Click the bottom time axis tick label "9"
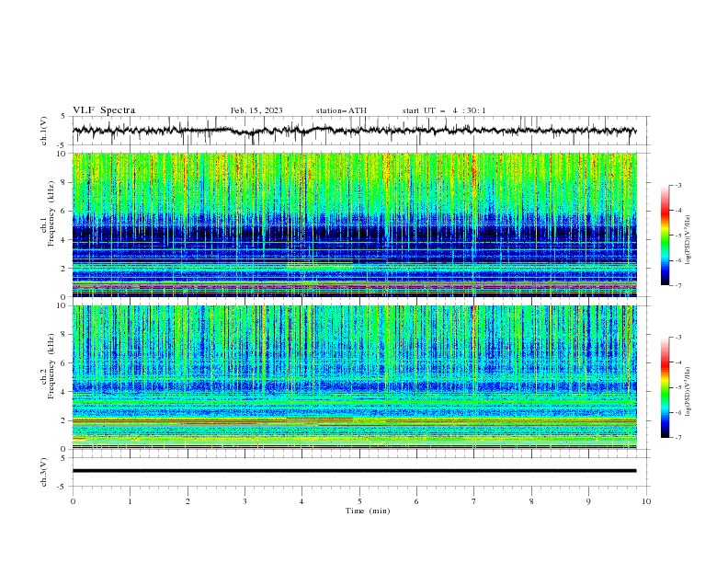The width and height of the screenshot is (728, 563). (588, 501)
